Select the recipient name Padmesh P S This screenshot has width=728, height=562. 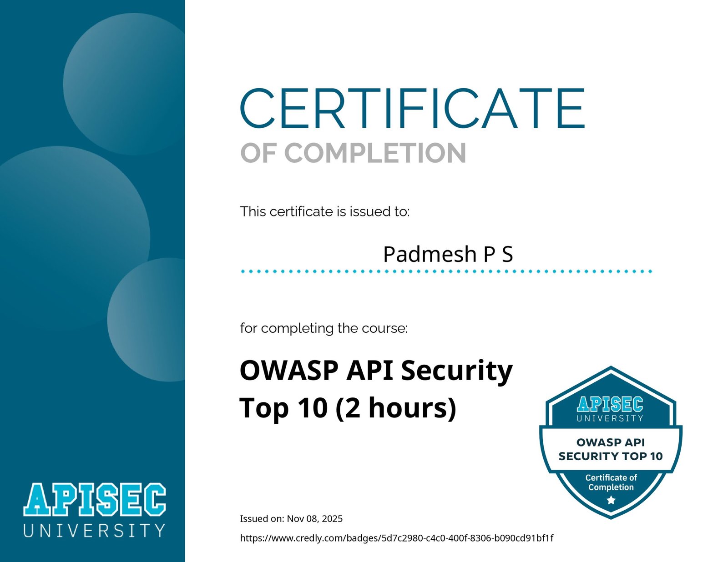point(448,254)
